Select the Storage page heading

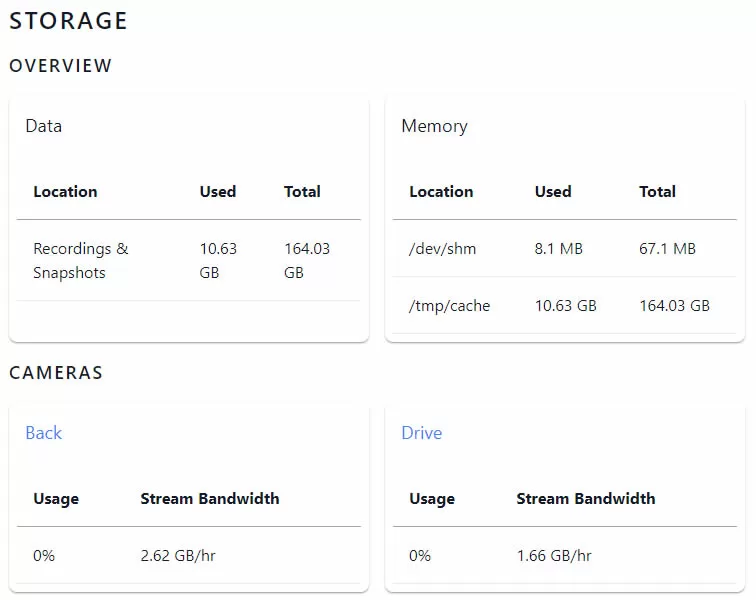(68, 21)
